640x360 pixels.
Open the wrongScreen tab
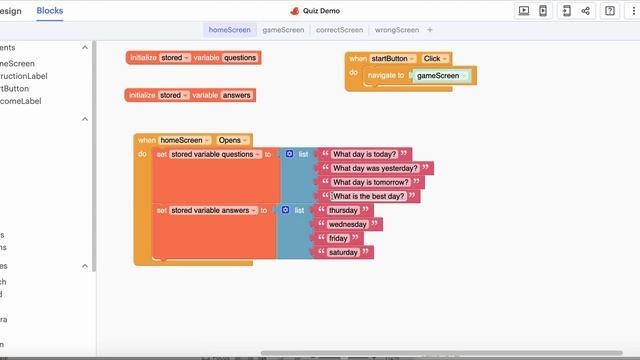[397, 30]
